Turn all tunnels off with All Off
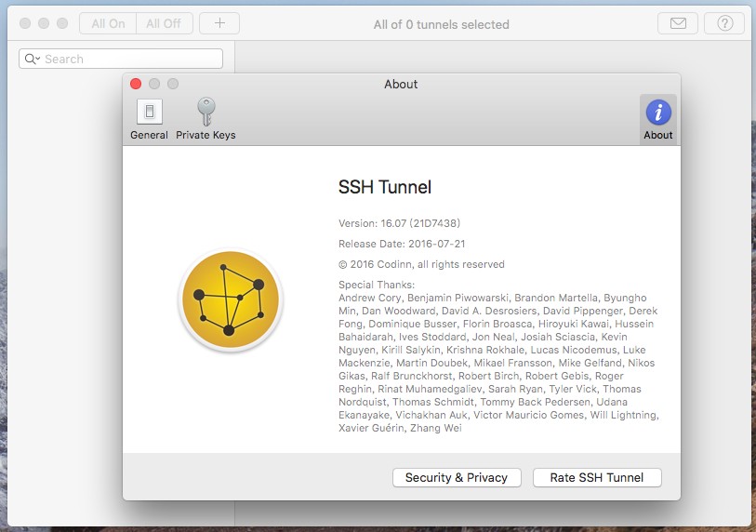This screenshot has height=532, width=756. point(164,23)
